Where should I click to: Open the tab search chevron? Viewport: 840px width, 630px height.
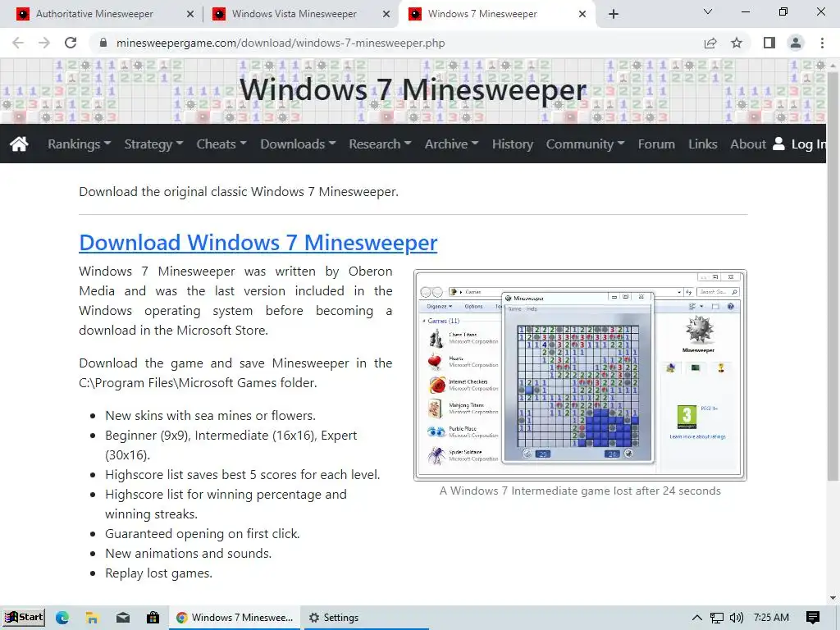[x=707, y=11]
